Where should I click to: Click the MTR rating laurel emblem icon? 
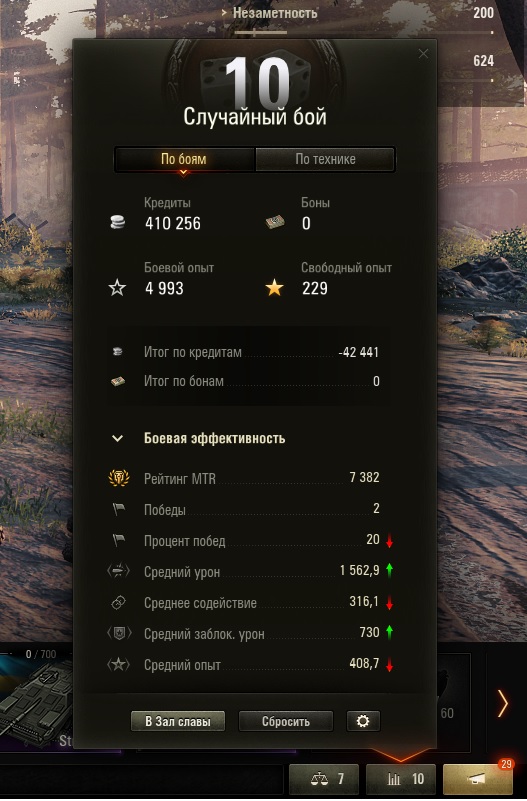119,478
